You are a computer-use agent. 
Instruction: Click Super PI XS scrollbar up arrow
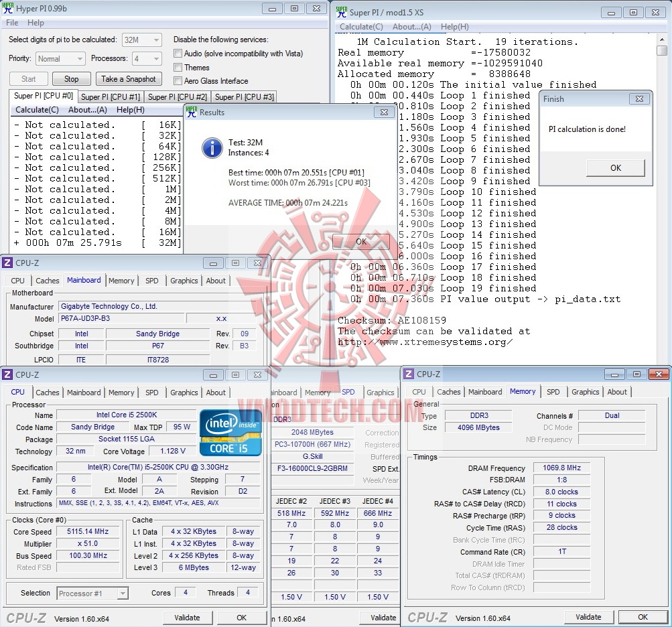pyautogui.click(x=662, y=39)
